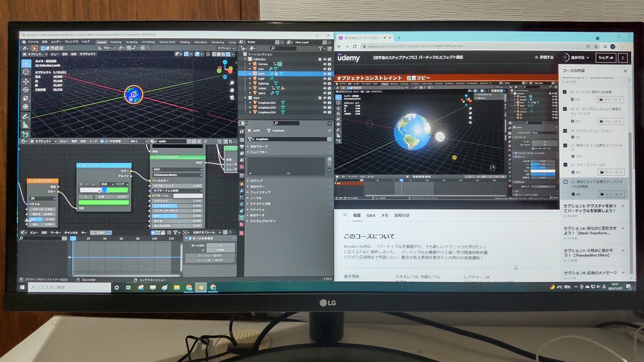Open the Output properties tab icon
The image size is (644, 362).
[242, 146]
